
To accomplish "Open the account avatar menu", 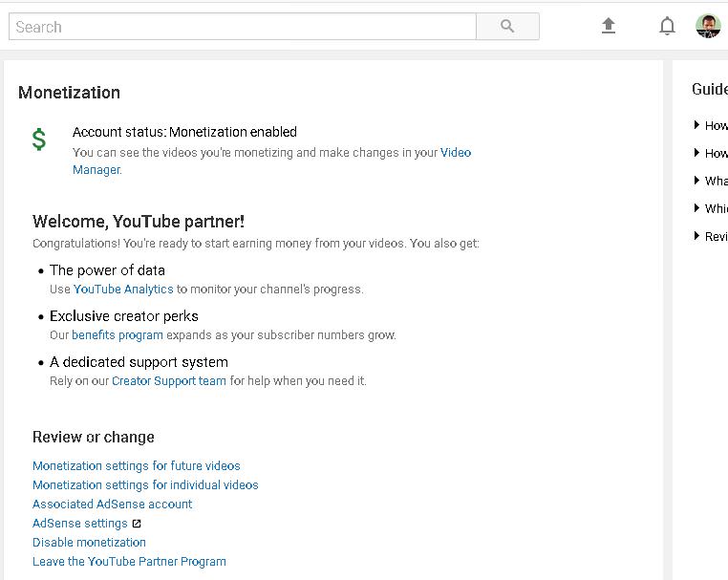I will 708,26.
